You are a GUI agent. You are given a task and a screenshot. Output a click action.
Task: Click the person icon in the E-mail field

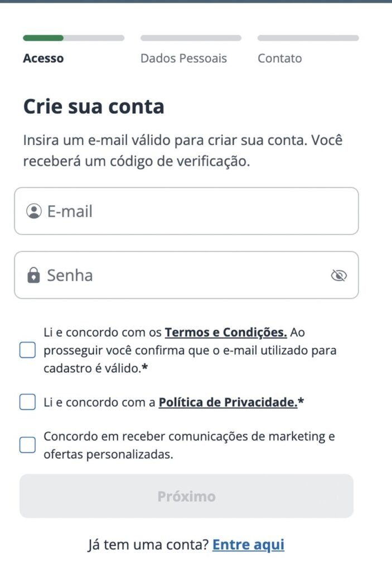coord(35,211)
